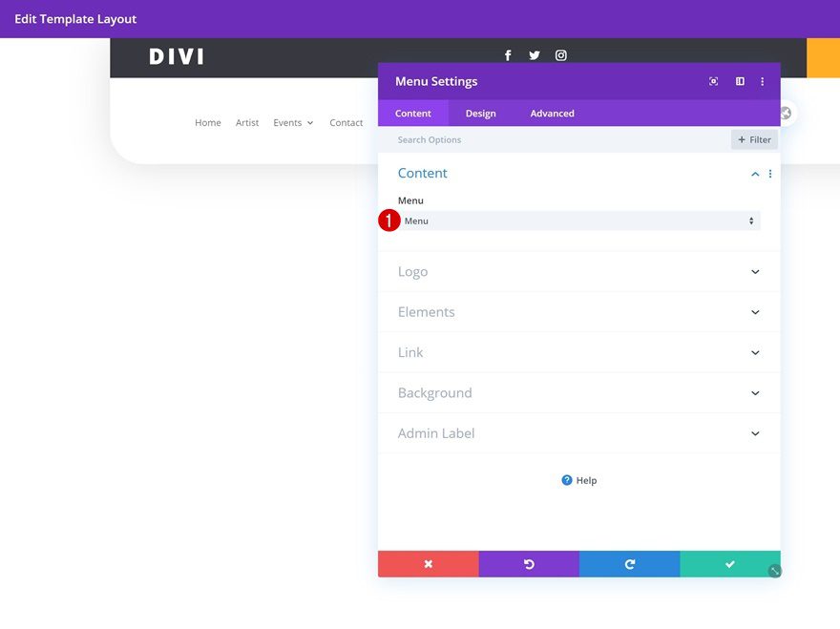Click the Filter button
The width and height of the screenshot is (840, 629).
pos(754,140)
